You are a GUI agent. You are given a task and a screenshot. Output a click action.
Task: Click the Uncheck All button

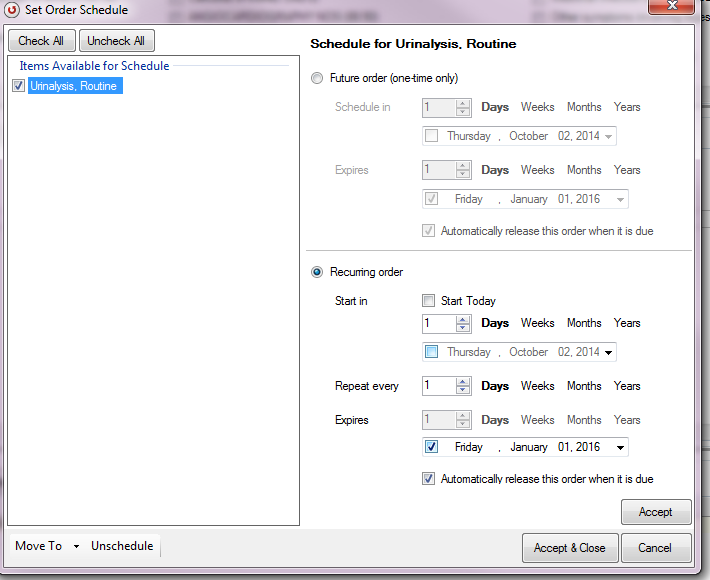point(116,41)
